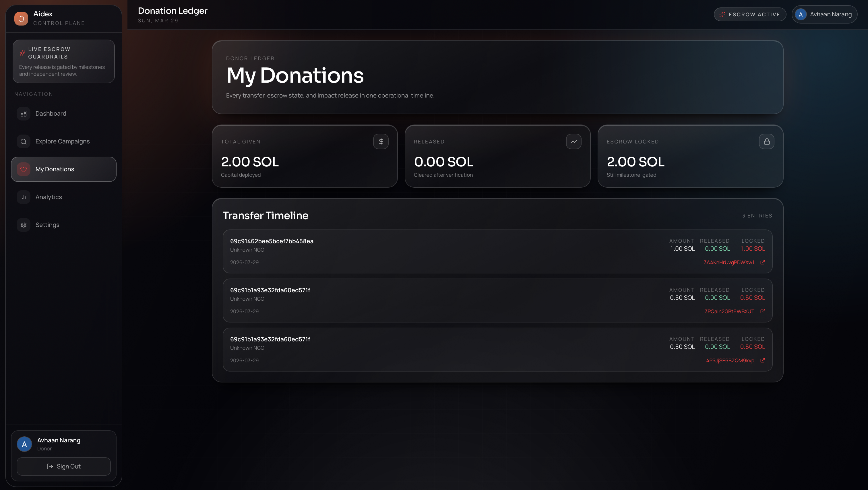Open the Analytics navigation item
The width and height of the screenshot is (868, 490).
click(x=64, y=197)
